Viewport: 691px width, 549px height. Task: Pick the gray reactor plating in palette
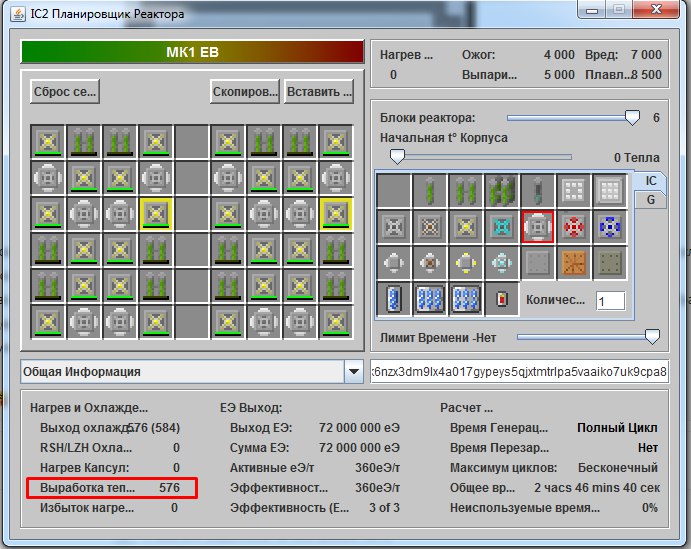click(538, 263)
